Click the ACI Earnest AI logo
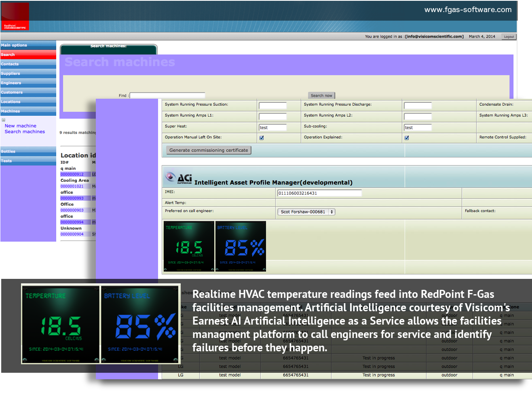 click(178, 178)
